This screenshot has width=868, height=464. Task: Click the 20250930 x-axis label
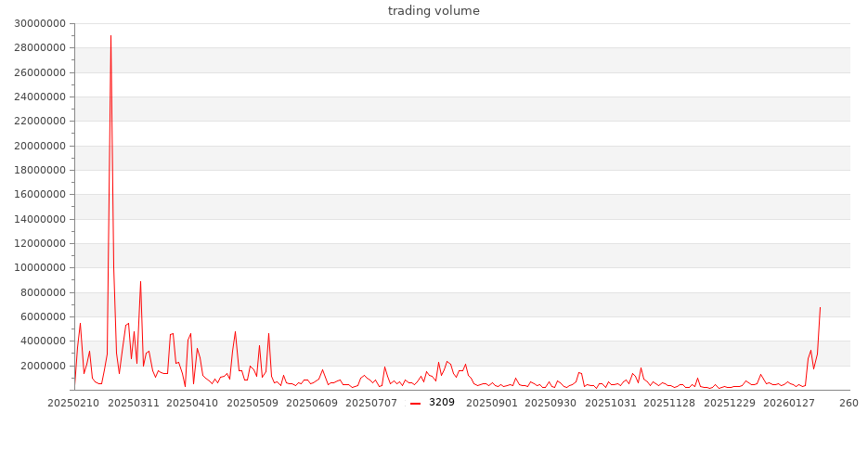[x=551, y=403]
